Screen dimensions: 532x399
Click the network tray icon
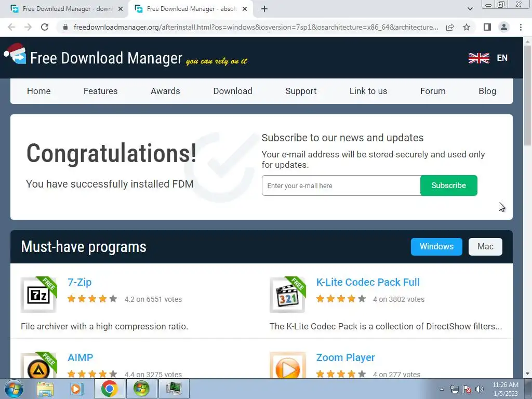tap(454, 389)
